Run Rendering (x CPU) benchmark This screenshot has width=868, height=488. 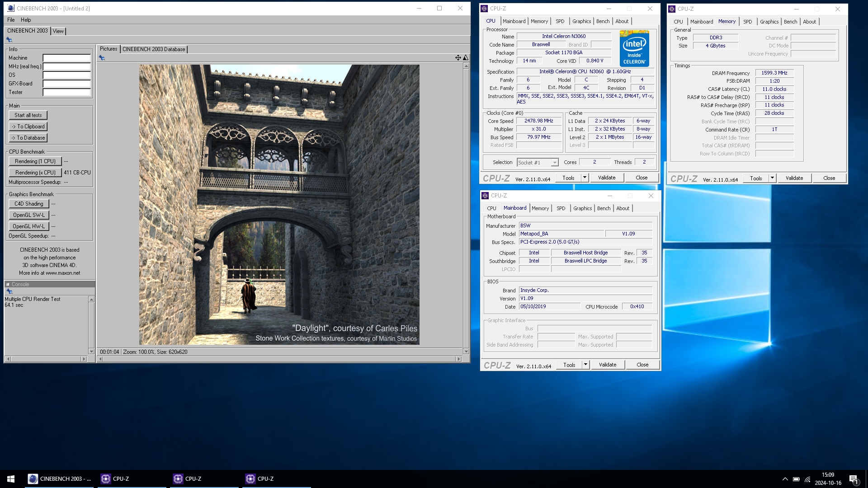[35, 173]
